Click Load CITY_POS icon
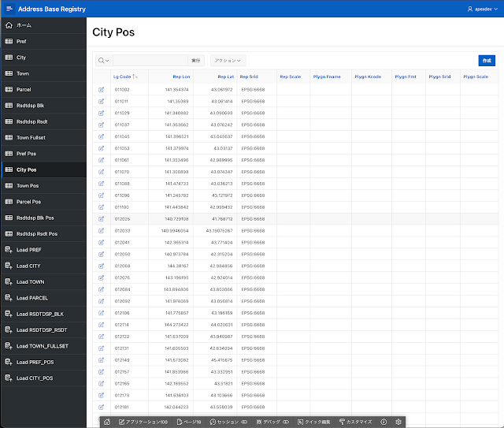504x428 pixels. point(9,378)
